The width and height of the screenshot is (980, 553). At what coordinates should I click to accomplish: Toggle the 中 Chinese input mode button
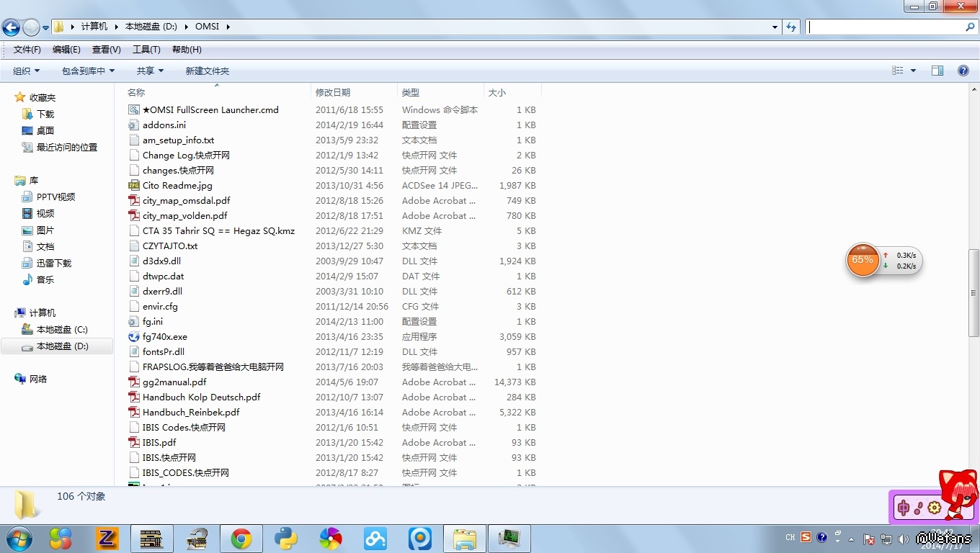coord(903,508)
